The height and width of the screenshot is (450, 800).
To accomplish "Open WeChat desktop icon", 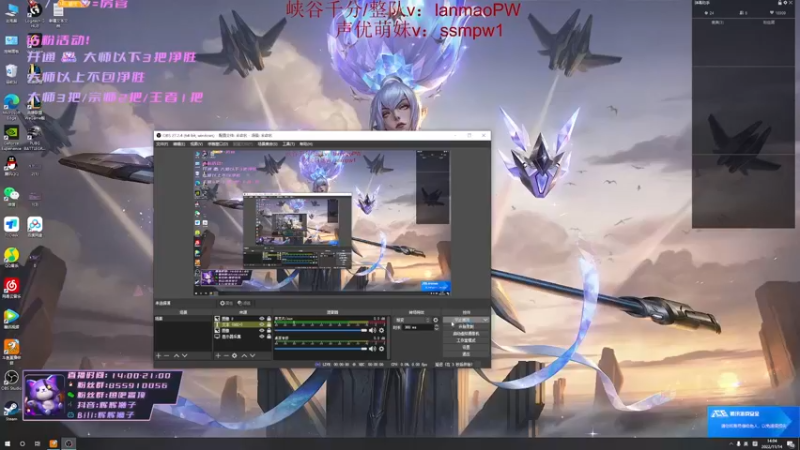I will pyautogui.click(x=11, y=196).
